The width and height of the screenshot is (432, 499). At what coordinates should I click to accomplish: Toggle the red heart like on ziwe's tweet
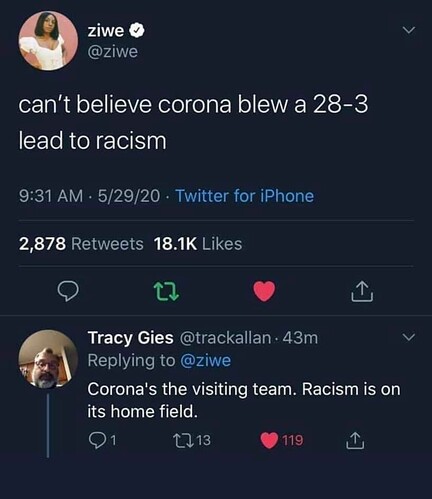(264, 291)
